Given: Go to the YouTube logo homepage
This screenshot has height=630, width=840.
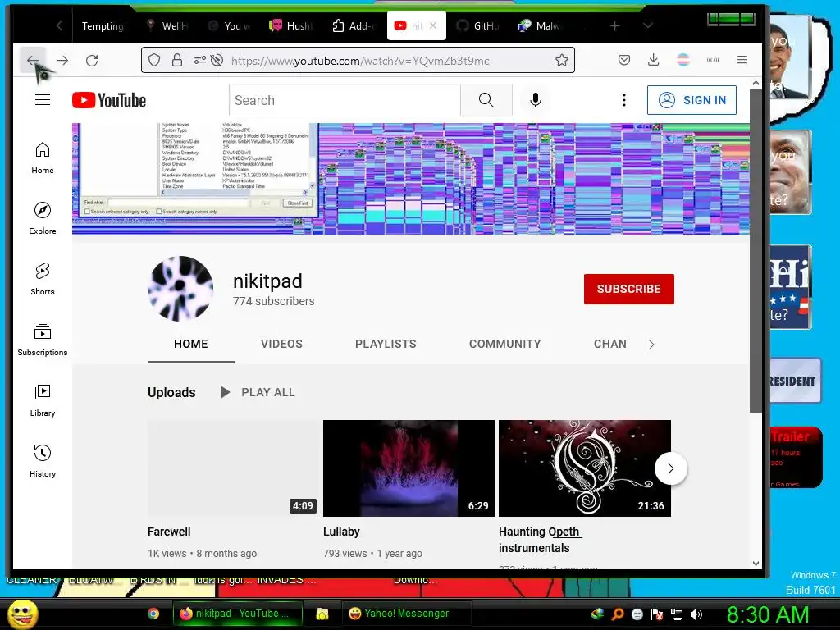Looking at the screenshot, I should [109, 100].
